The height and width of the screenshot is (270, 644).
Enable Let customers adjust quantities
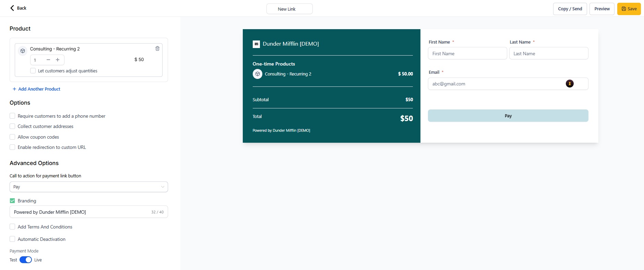point(33,71)
